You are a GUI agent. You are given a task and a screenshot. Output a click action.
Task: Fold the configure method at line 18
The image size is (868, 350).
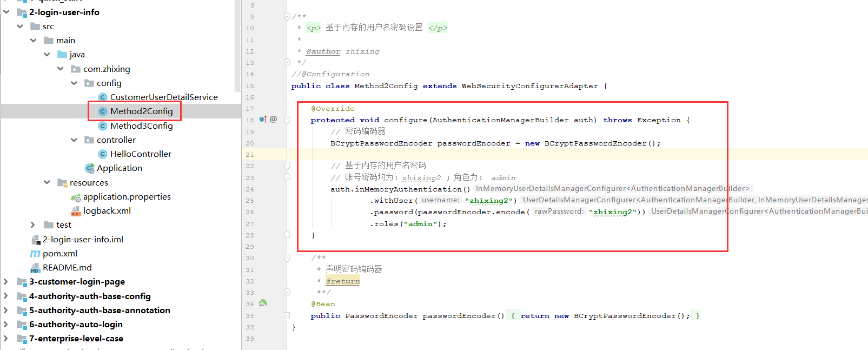tap(287, 120)
